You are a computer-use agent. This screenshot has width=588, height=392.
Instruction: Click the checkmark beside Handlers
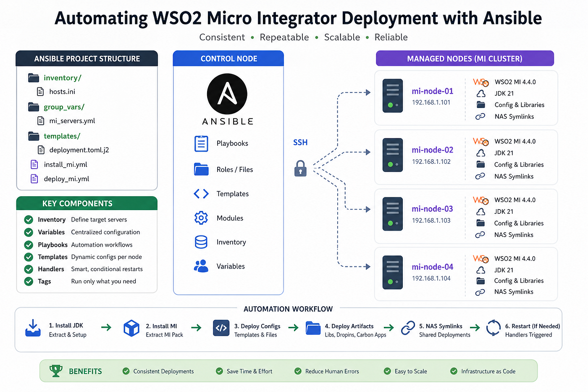[x=29, y=269]
